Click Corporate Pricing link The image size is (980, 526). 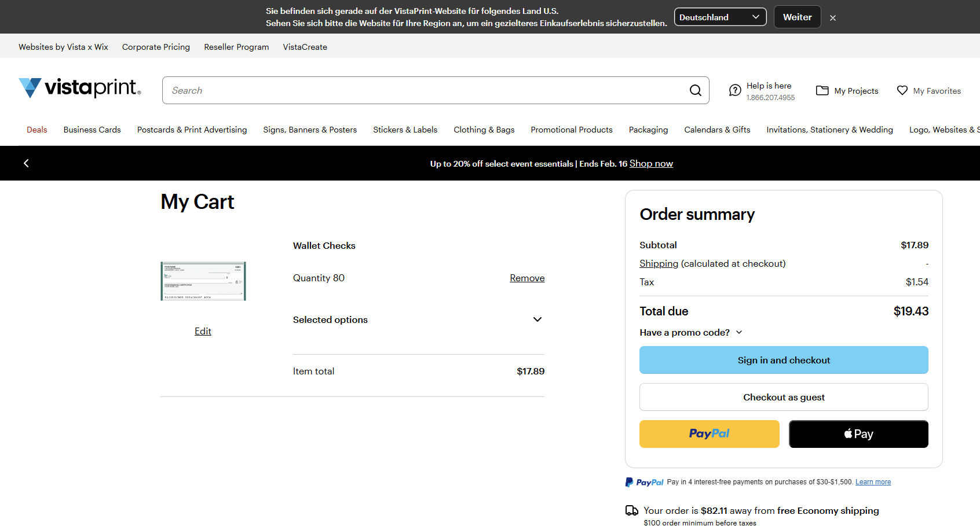[x=156, y=47]
